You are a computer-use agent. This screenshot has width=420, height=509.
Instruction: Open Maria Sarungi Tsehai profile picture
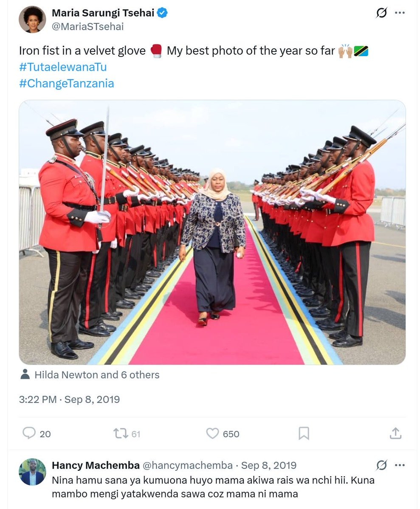(32, 20)
